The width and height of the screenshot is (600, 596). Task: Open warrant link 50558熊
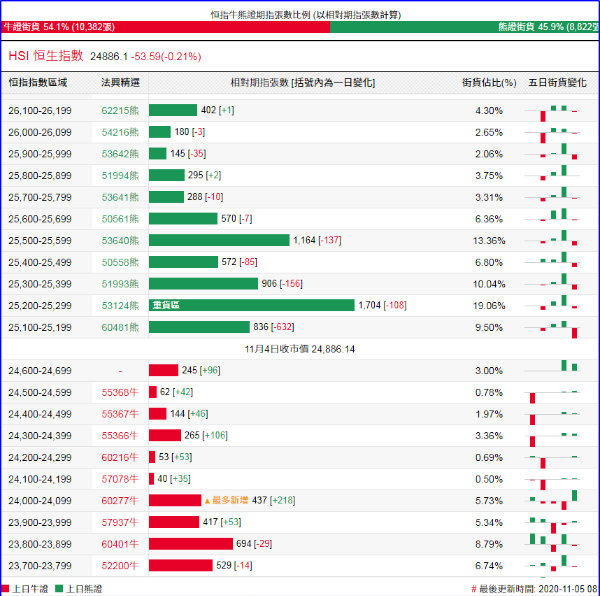click(x=120, y=262)
